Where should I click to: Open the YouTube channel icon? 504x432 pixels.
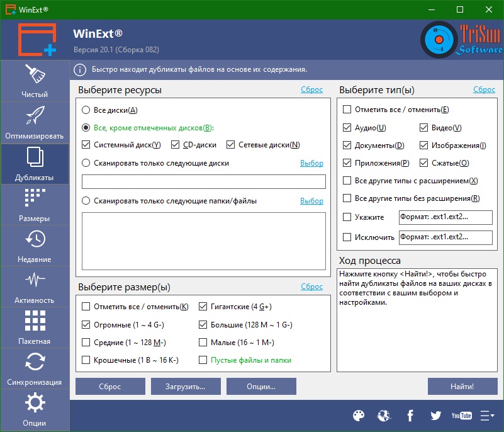point(461,416)
